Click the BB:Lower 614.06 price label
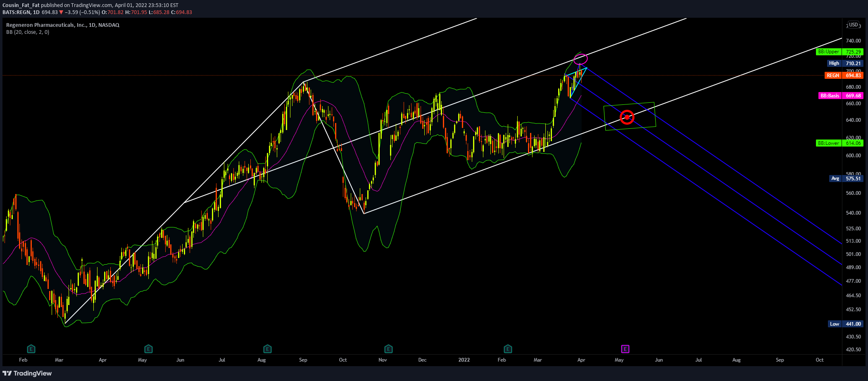This screenshot has height=381, width=868. 839,143
